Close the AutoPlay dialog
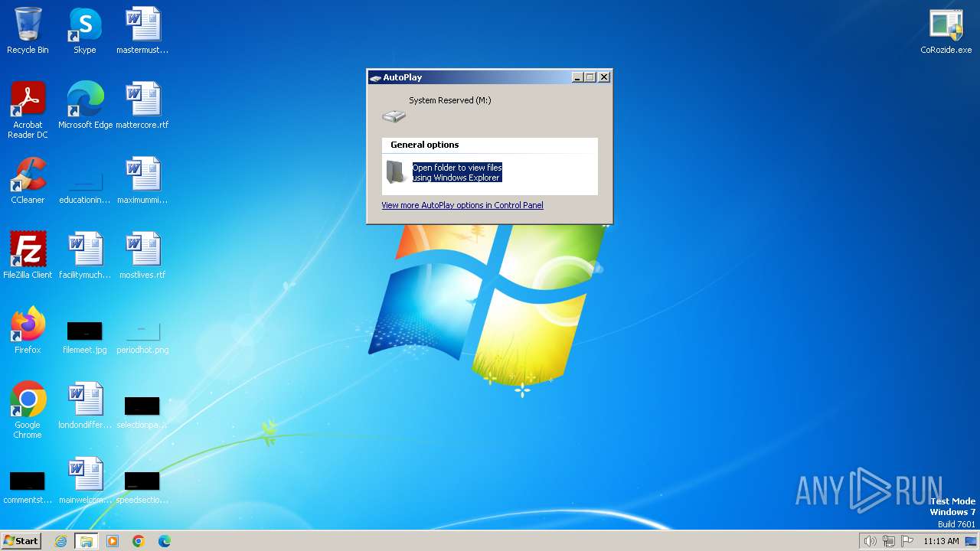Viewport: 980px width, 551px height. (604, 77)
